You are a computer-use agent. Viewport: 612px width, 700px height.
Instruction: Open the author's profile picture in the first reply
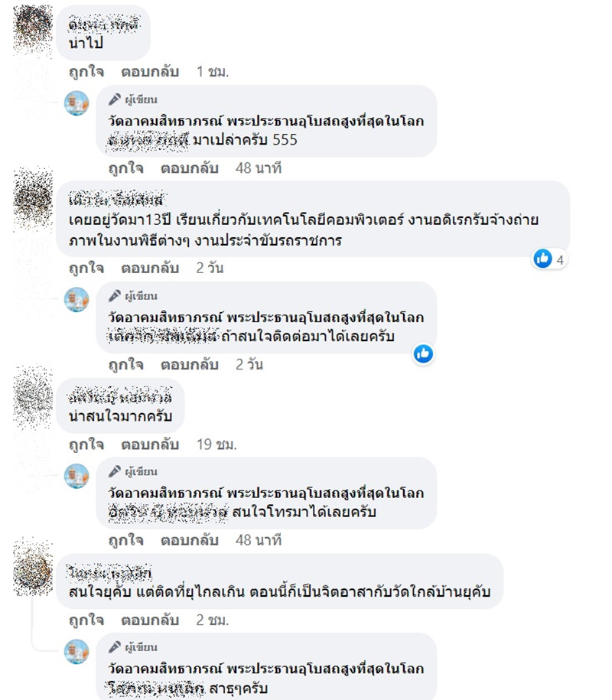click(x=76, y=105)
